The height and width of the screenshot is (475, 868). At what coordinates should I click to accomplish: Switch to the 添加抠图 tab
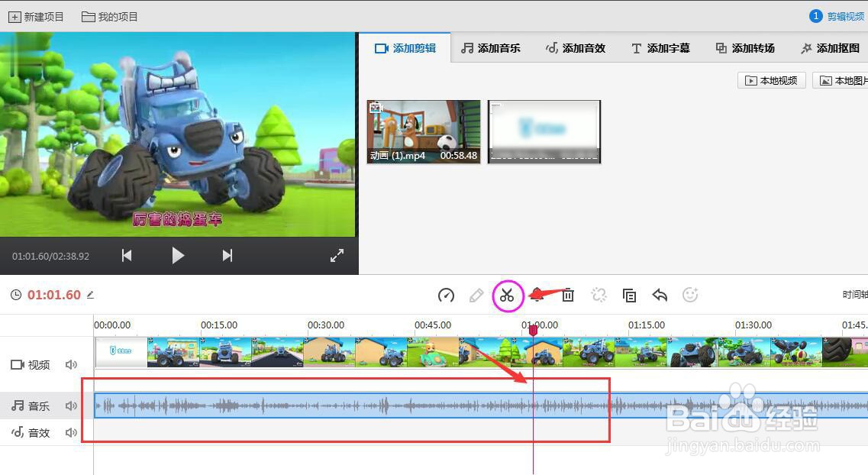[830, 48]
